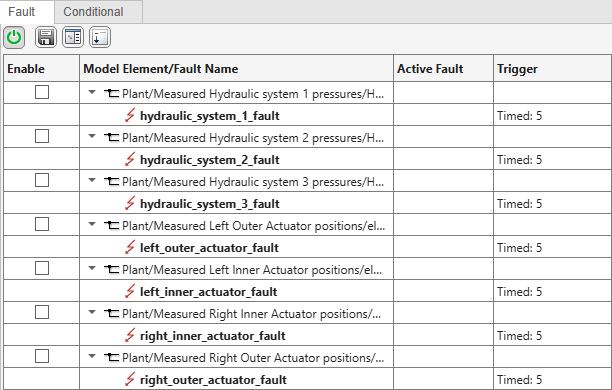
Task: Select the hydraulic_system_2_fault name
Action: pyautogui.click(x=210, y=160)
